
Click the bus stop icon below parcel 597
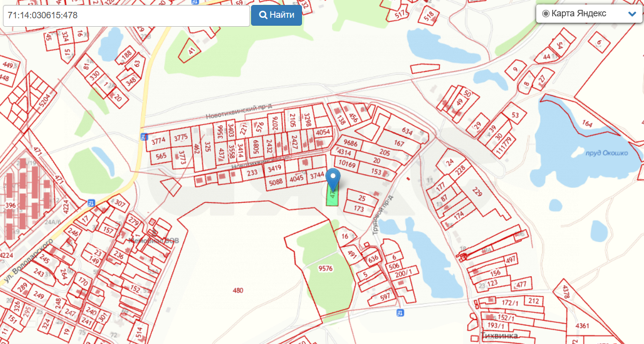pyautogui.click(x=400, y=312)
